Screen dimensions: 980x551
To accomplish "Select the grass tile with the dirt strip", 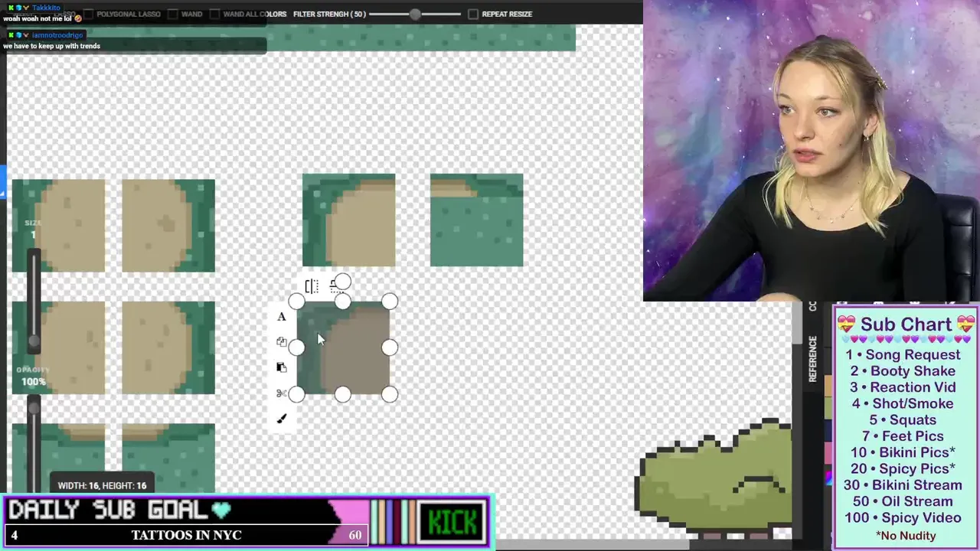I will pyautogui.click(x=476, y=220).
